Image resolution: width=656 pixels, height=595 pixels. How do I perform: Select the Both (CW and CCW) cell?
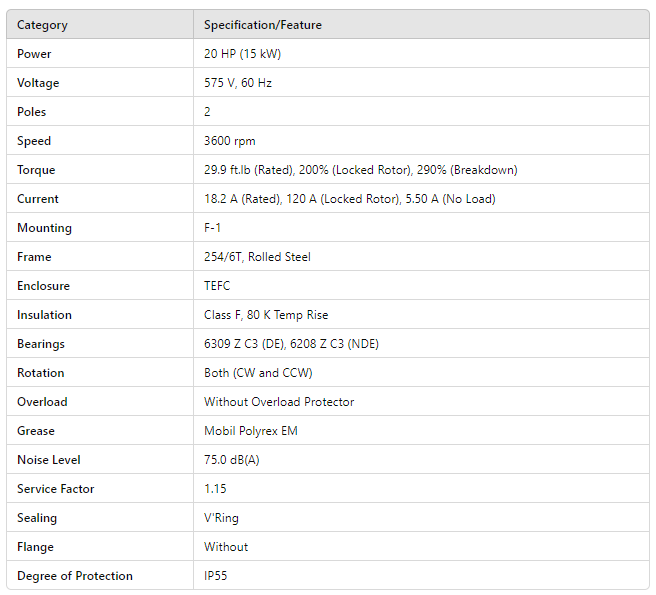tap(258, 373)
